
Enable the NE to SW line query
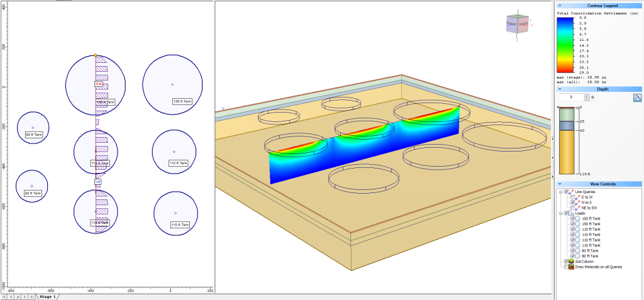point(573,208)
